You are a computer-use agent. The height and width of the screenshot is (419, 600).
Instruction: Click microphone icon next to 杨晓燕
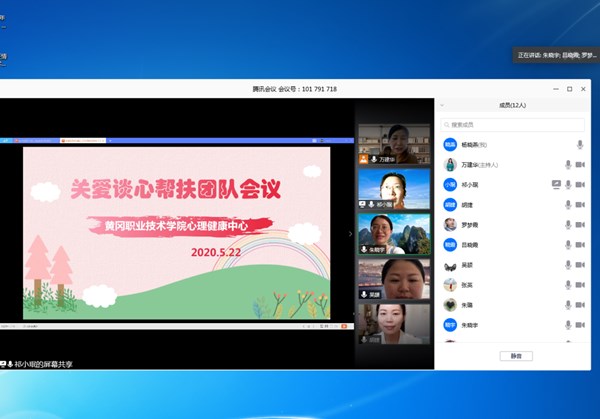tap(580, 144)
